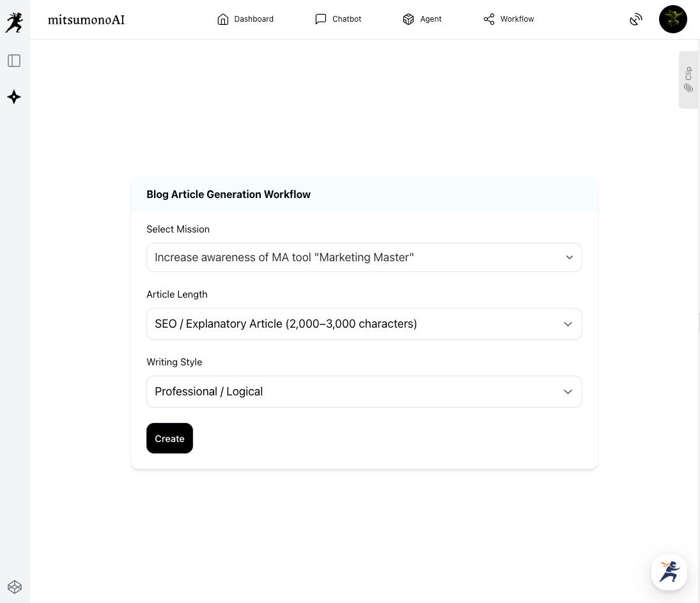The width and height of the screenshot is (700, 603).
Task: Click the mitsumonoAI brand name
Action: (86, 20)
